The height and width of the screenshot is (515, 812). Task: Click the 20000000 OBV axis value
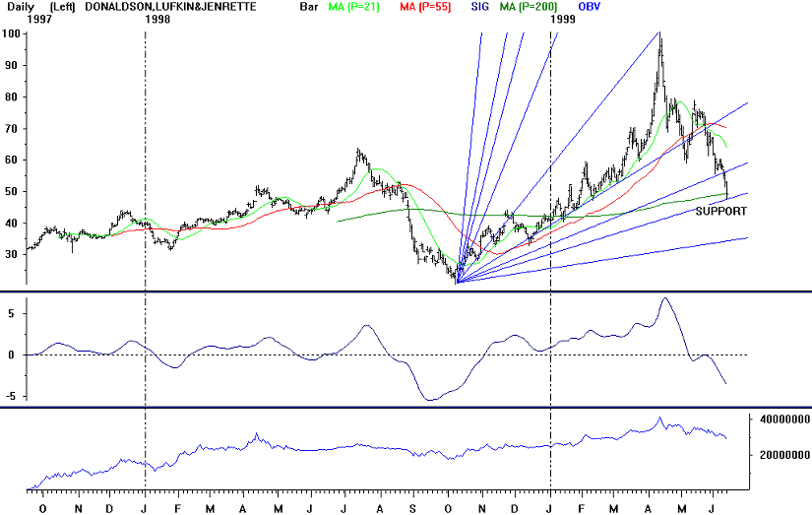784,455
